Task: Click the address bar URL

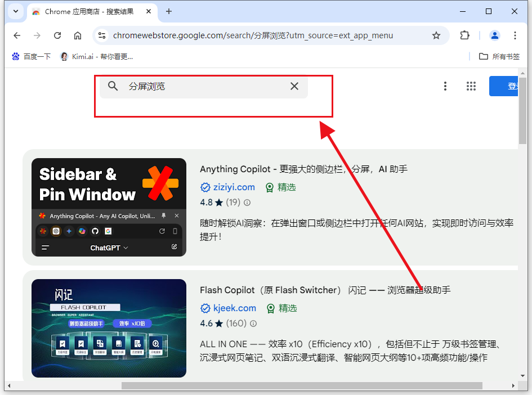Action: 253,35
